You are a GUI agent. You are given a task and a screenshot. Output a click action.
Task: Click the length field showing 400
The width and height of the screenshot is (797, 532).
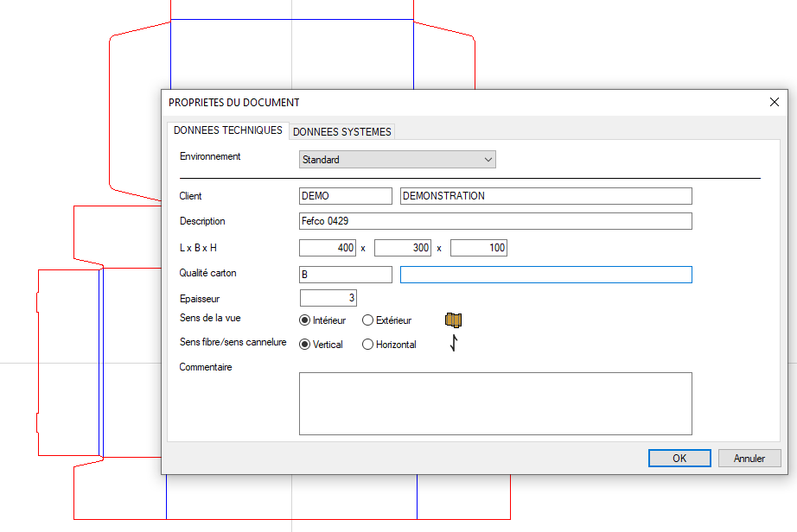click(x=328, y=248)
